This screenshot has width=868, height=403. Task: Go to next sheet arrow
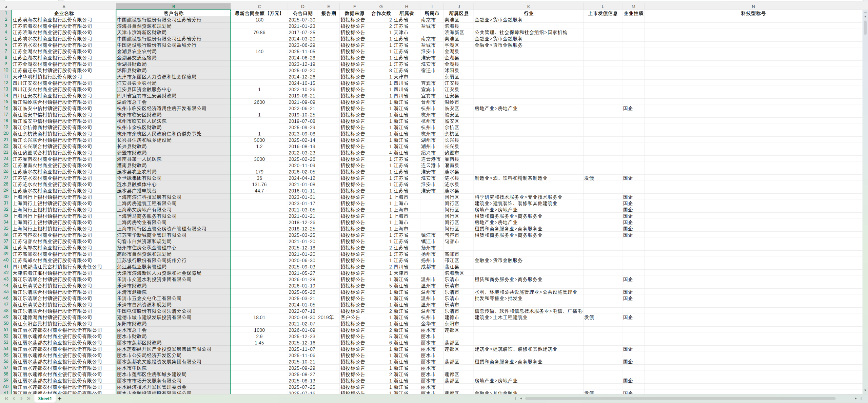pos(21,399)
